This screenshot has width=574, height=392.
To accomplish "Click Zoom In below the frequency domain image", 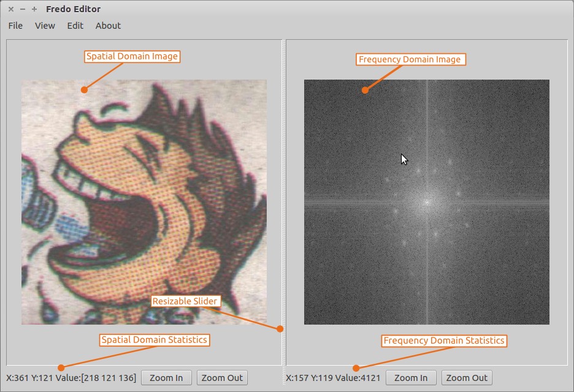I will click(x=411, y=377).
